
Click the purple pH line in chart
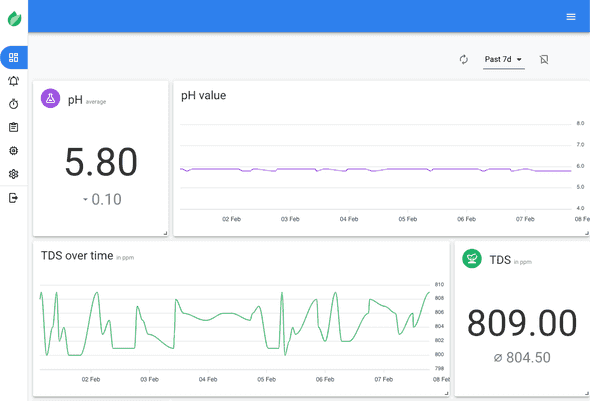pos(376,170)
